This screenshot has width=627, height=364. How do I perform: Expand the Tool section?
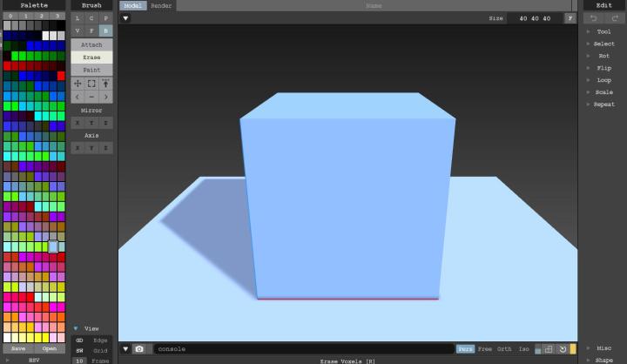click(x=603, y=31)
